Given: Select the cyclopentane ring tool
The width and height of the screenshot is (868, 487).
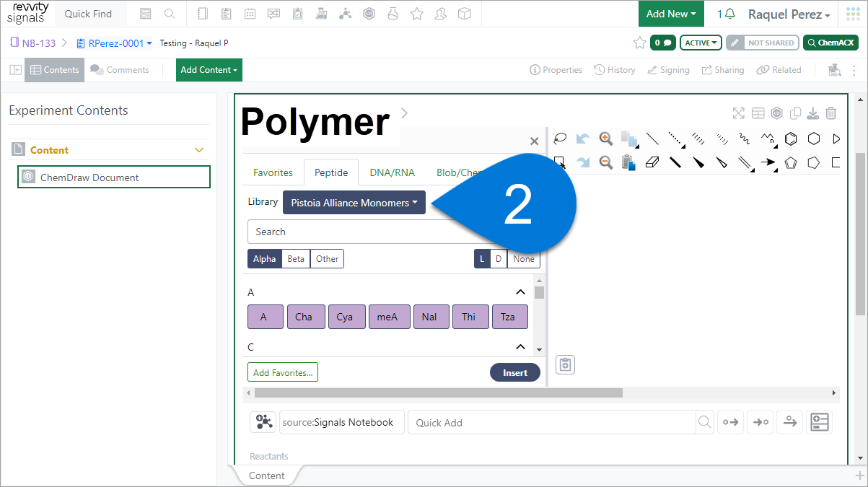Looking at the screenshot, I should point(814,162).
